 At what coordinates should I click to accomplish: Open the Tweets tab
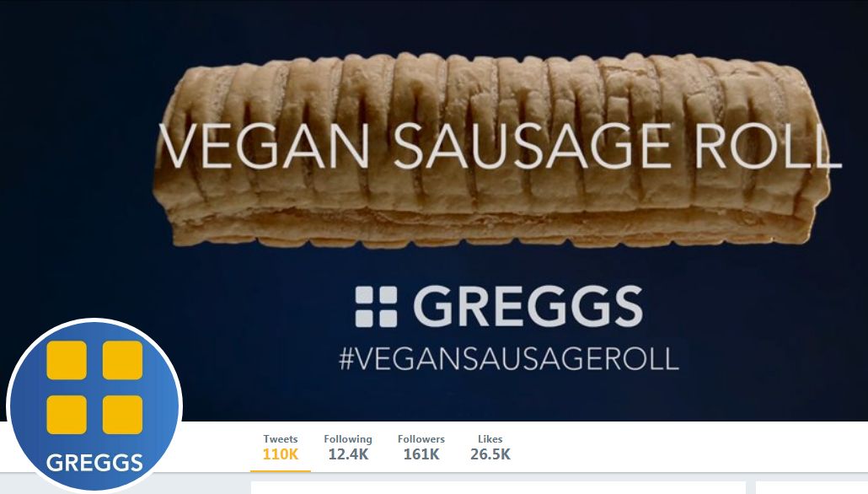(280, 448)
